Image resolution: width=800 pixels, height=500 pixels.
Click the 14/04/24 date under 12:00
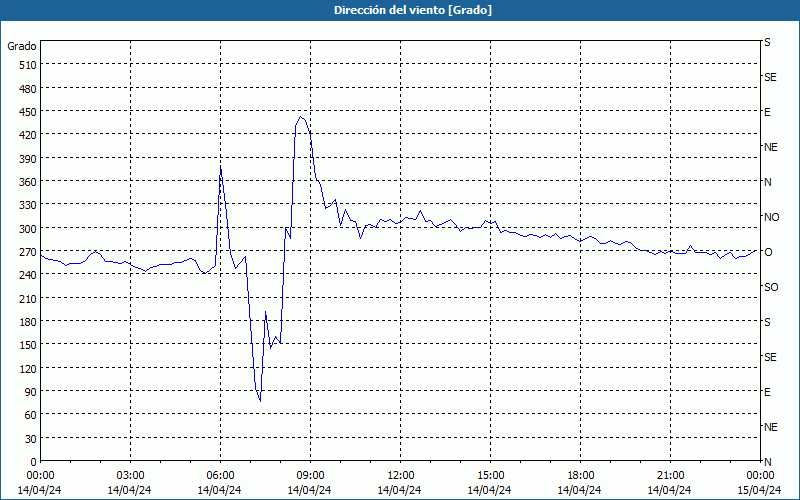(x=399, y=490)
